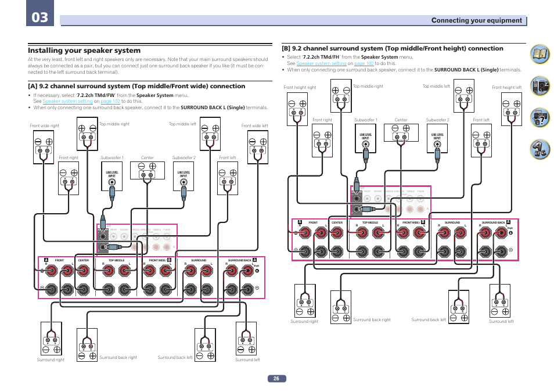Follow 'page 102' link in section [B]
Viewport: 554px width, 392px height.
click(364, 63)
